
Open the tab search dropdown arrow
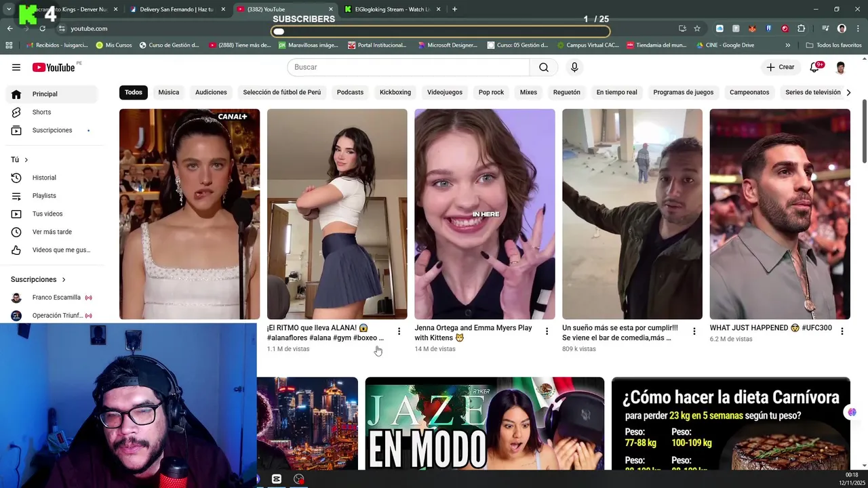point(9,9)
